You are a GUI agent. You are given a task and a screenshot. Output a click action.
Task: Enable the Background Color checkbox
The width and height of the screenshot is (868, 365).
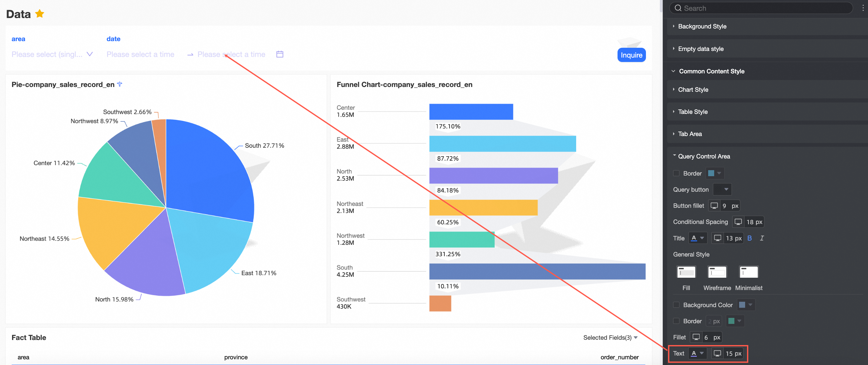[x=676, y=305]
